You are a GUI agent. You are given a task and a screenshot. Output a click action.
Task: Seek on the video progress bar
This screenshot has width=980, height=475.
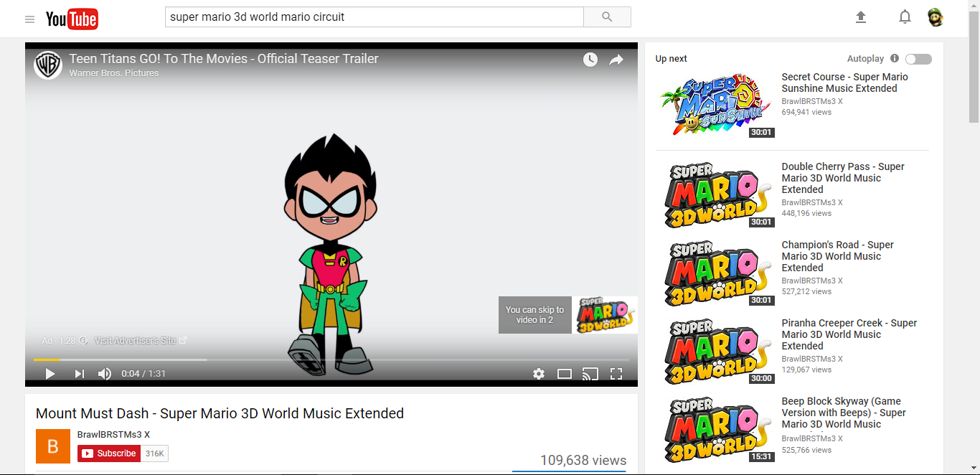point(331,359)
